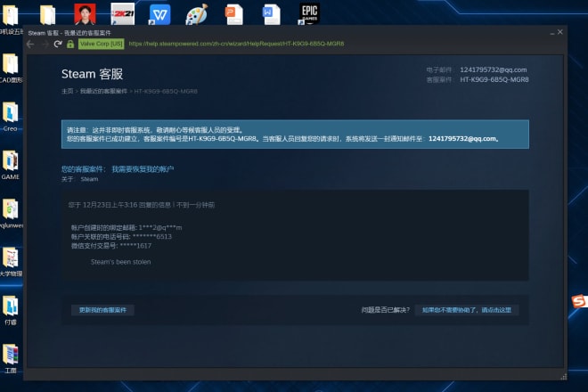The image size is (588, 392).
Task: Open the NBA 2K21 desktop shortcut
Action: pos(123,13)
